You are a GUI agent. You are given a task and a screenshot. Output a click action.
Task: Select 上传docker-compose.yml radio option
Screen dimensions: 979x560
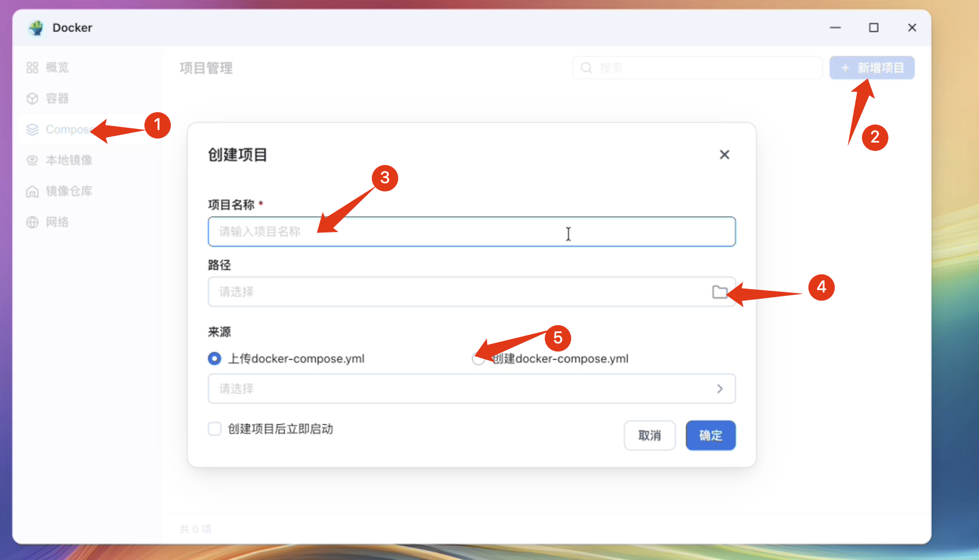coord(214,359)
